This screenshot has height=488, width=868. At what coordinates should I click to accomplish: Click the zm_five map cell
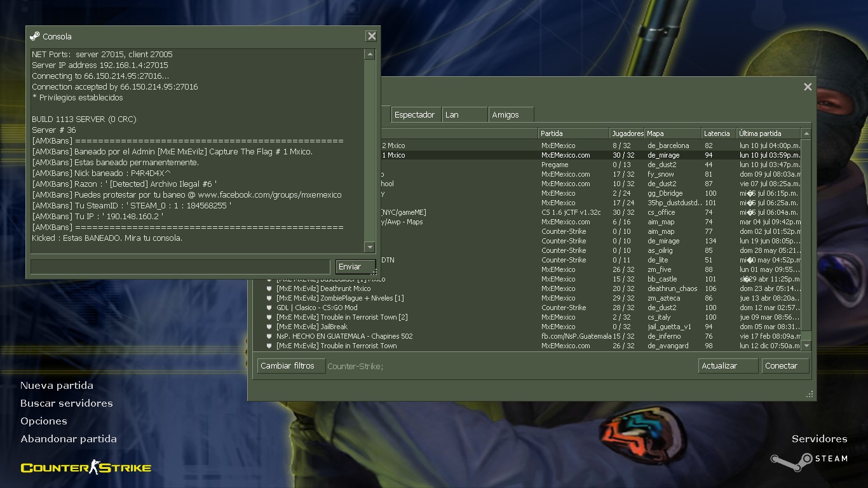click(659, 269)
